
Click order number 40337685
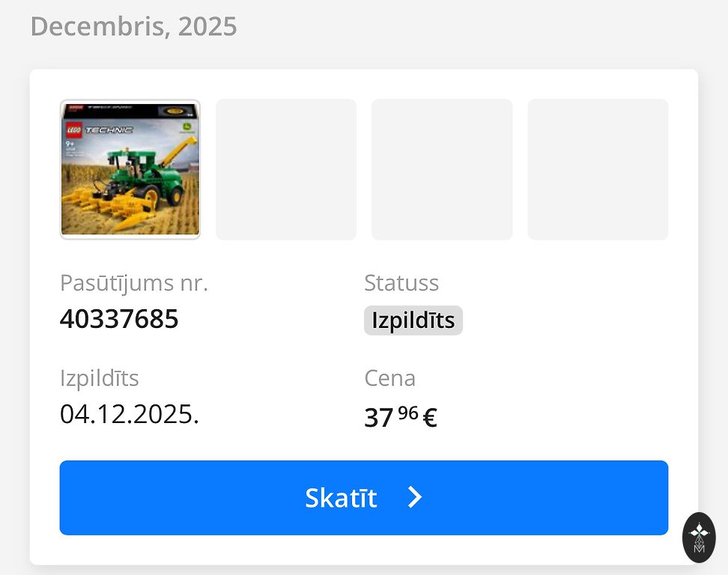pos(119,319)
